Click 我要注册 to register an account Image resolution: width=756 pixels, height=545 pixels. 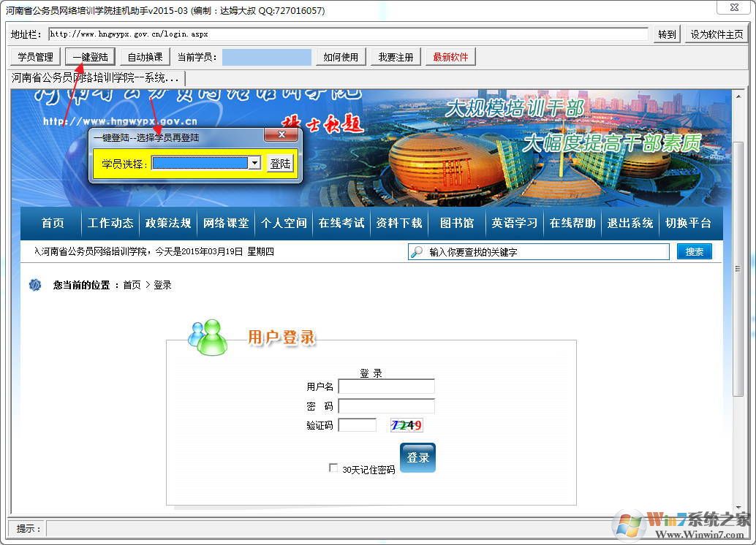[x=395, y=56]
